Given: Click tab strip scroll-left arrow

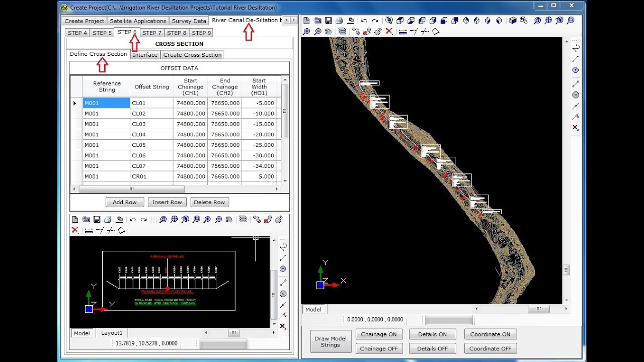Looking at the screenshot, I should pos(287,20).
